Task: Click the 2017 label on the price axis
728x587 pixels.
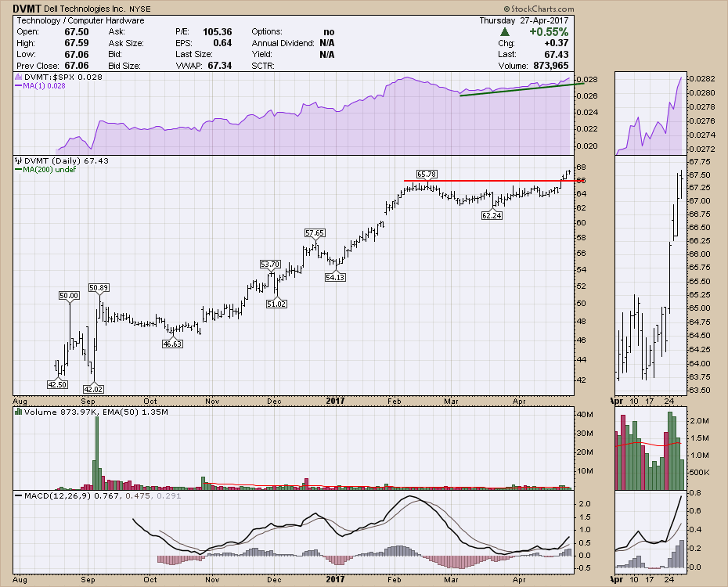Action: point(335,401)
